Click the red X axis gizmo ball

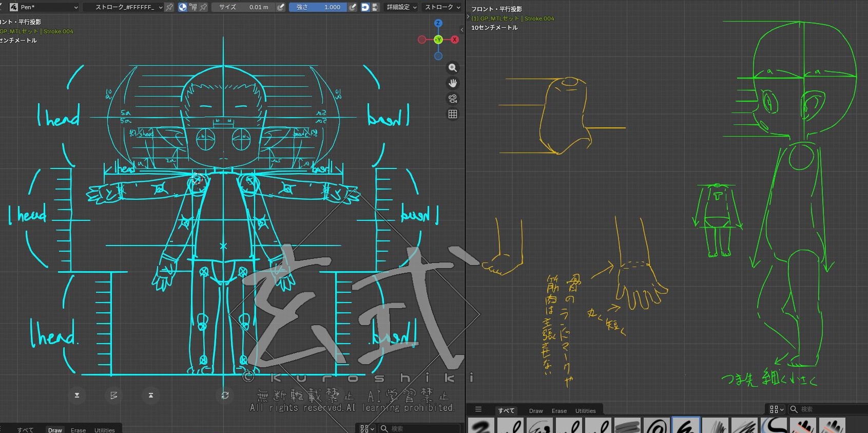[x=455, y=40]
